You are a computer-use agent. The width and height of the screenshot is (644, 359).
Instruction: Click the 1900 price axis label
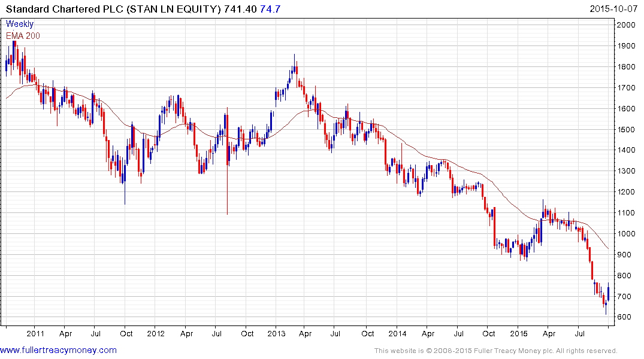[626, 45]
